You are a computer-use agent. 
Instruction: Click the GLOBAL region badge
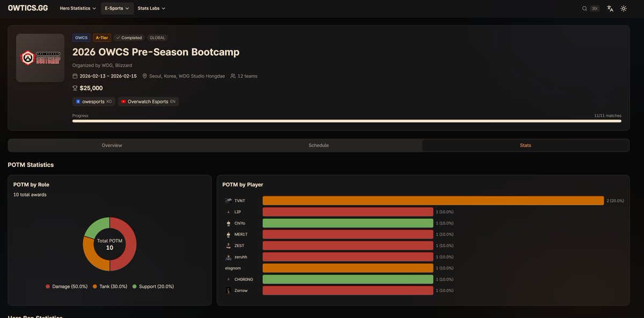(158, 38)
